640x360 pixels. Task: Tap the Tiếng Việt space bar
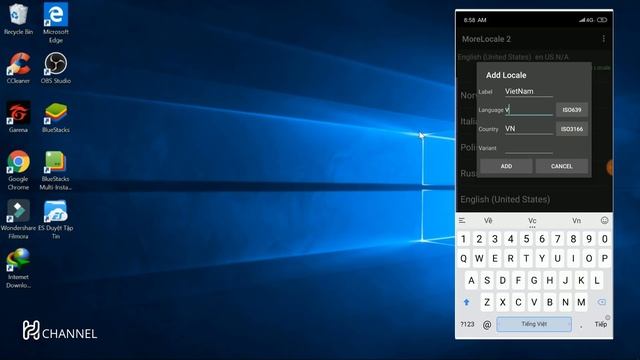[x=534, y=324]
